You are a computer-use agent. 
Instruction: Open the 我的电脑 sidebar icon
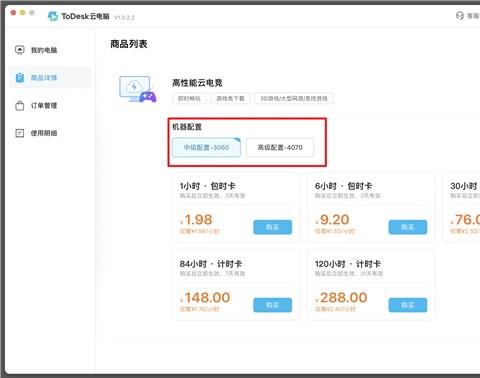point(20,50)
